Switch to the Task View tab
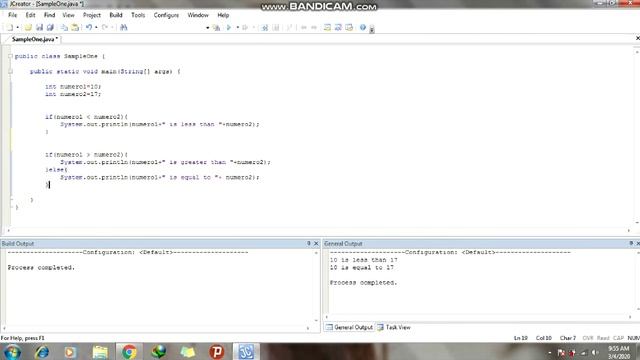The height and width of the screenshot is (360, 640). click(x=394, y=327)
